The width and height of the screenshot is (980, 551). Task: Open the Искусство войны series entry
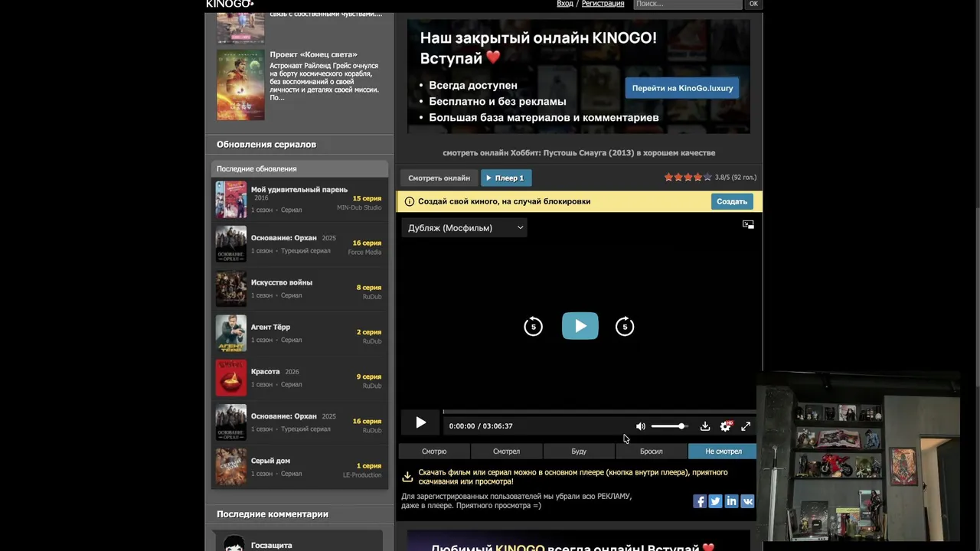pyautogui.click(x=282, y=282)
